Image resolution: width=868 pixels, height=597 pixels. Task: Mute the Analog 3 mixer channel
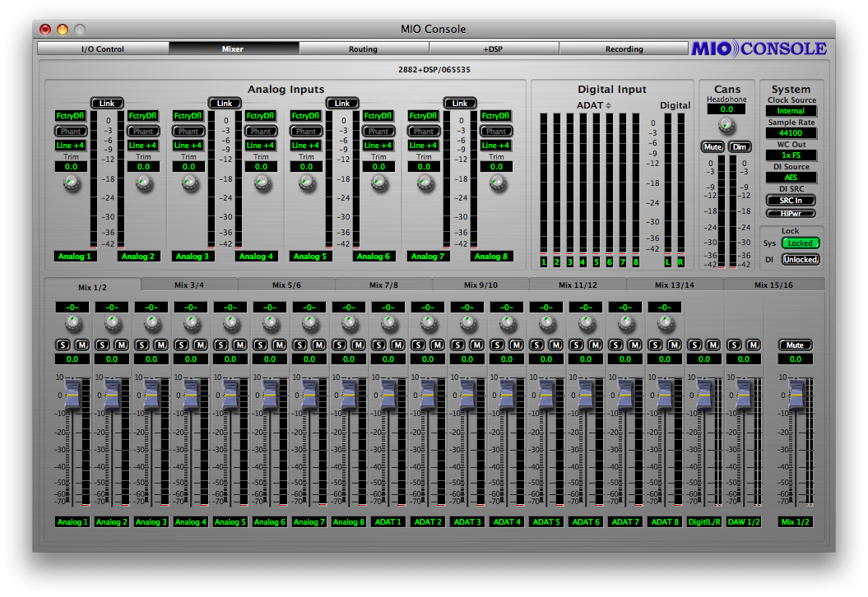[161, 345]
